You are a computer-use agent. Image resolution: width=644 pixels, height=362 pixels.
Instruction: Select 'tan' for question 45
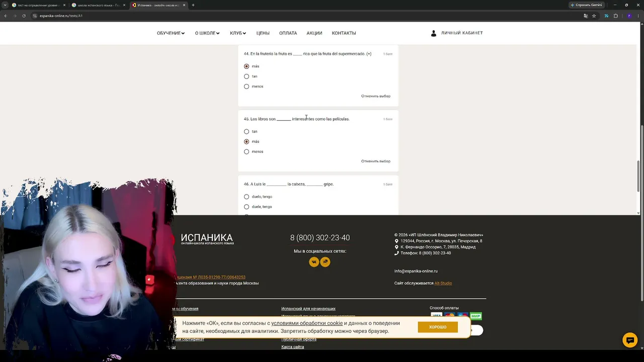(x=247, y=132)
